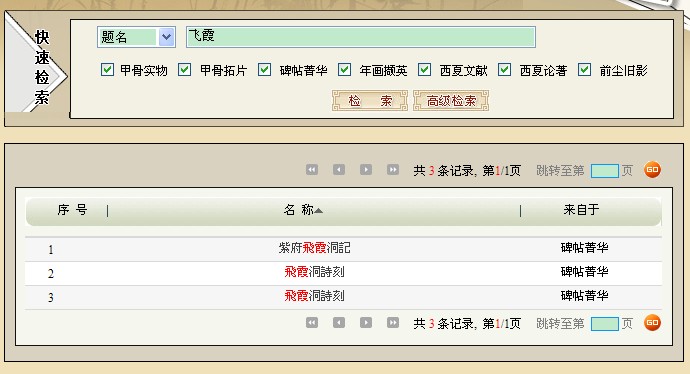Go to first page in top pager
690x374 pixels.
(312, 170)
